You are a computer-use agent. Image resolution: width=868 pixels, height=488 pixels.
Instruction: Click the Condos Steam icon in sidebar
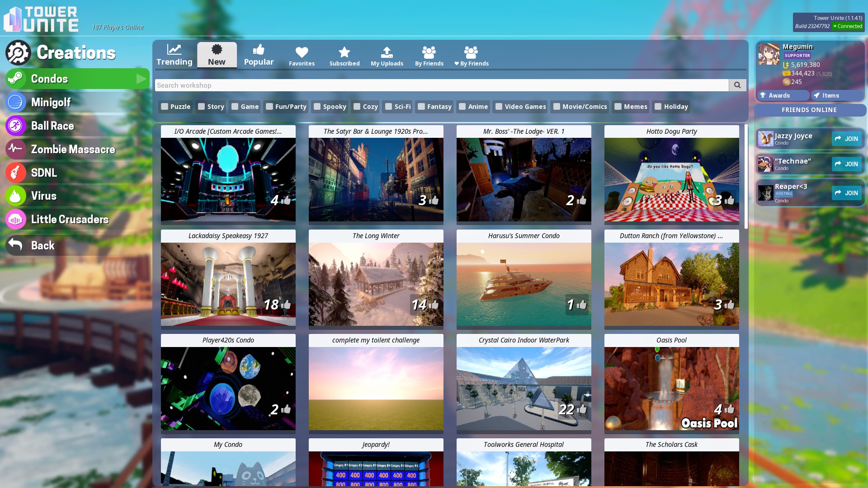tap(16, 79)
